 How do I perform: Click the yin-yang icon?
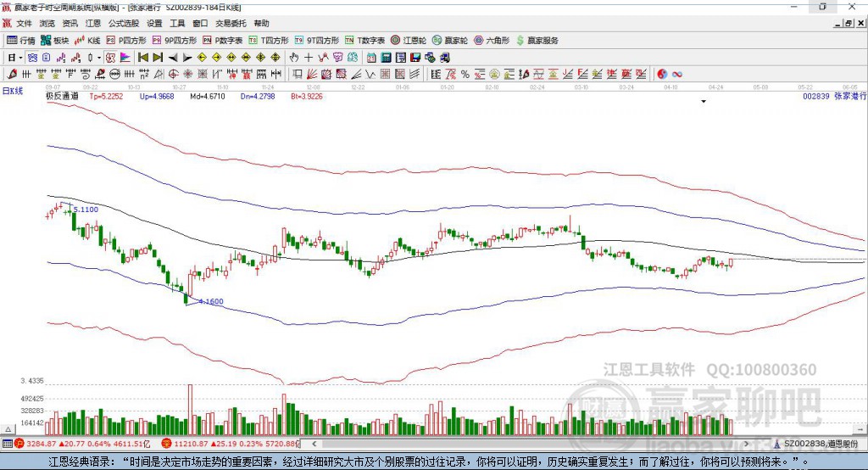click(x=661, y=74)
